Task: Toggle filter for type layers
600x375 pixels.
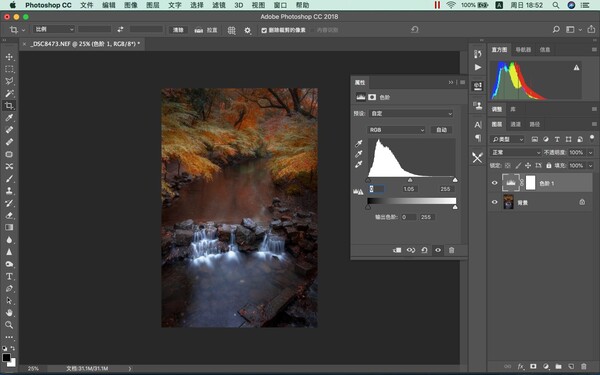Action: (x=557, y=139)
